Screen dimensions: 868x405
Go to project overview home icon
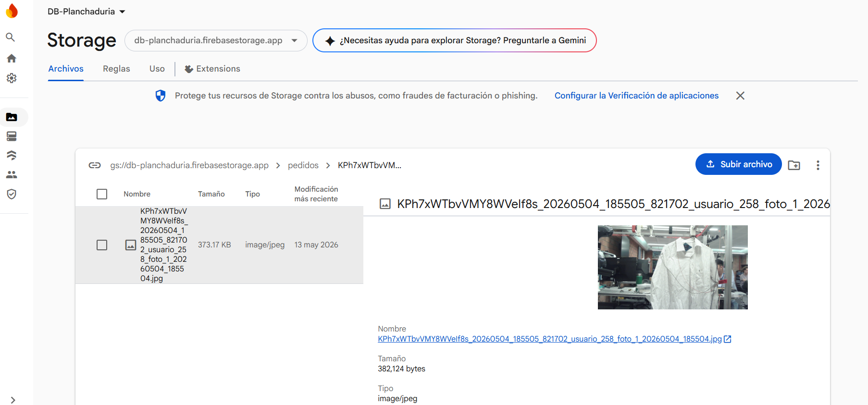12,58
